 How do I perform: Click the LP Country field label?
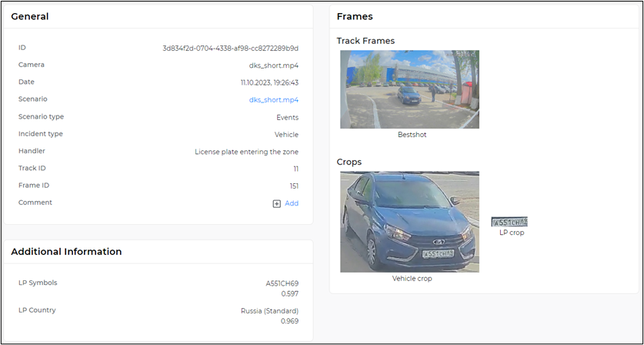coord(37,310)
